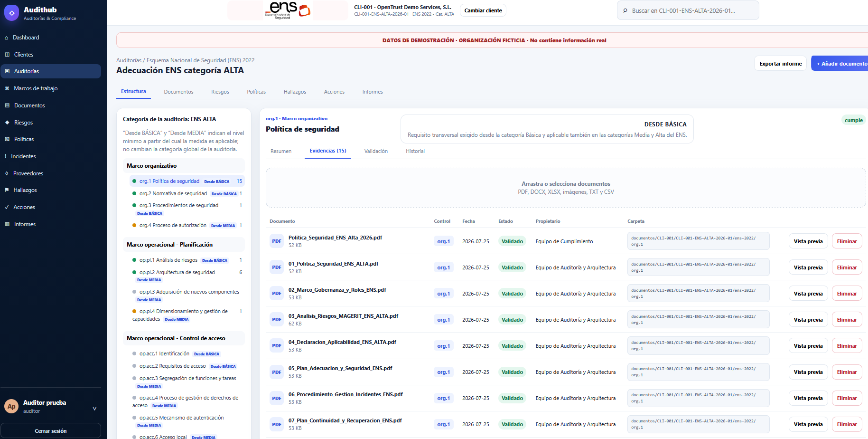Open Proveedores sidebar icon
The width and height of the screenshot is (868, 439).
(7, 173)
